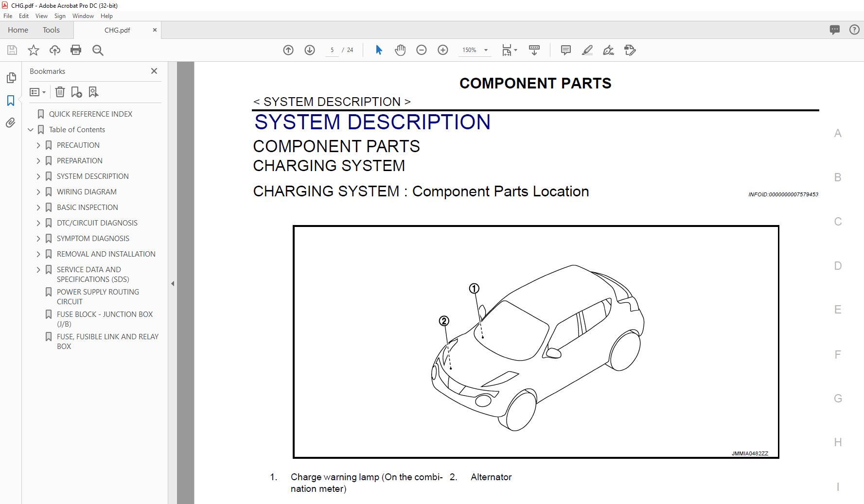Zoom out with the minus button
Screen dimensions: 864x504
[x=422, y=50]
